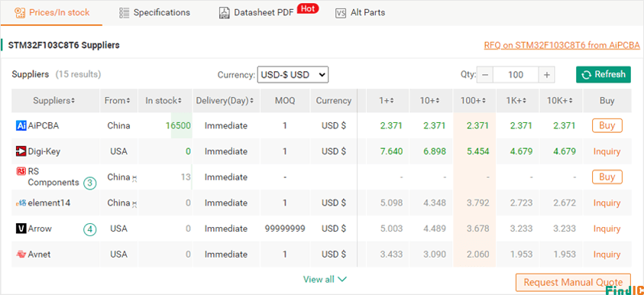Sort by the 1+ price column
This screenshot has width=644, height=295.
point(387,101)
